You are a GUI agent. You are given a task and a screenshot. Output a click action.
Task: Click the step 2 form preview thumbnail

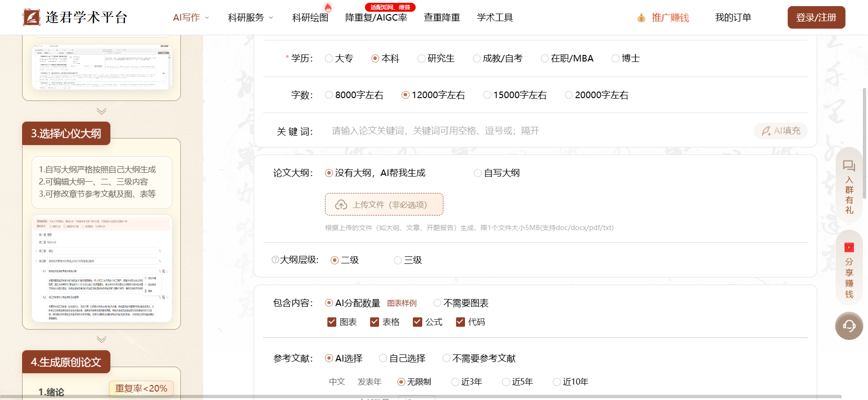click(102, 66)
